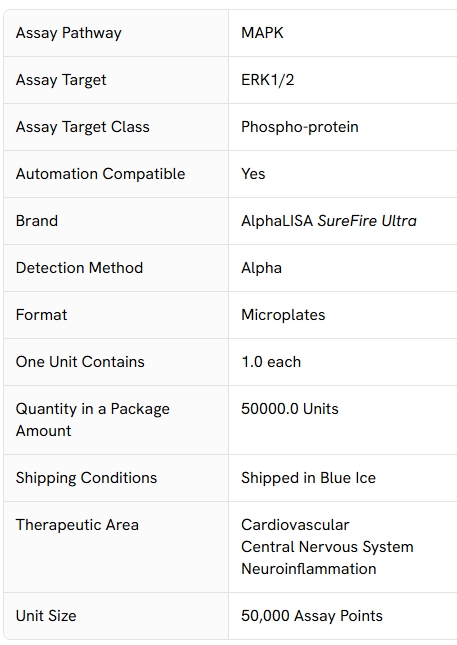The height and width of the screenshot is (645, 457).
Task: Select the Phospho-protein value
Action: pos(300,127)
